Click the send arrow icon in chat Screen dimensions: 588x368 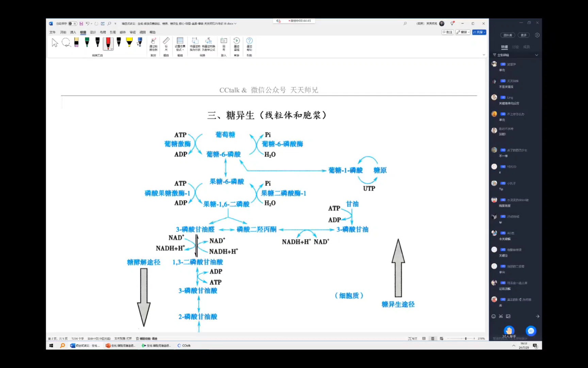point(538,316)
